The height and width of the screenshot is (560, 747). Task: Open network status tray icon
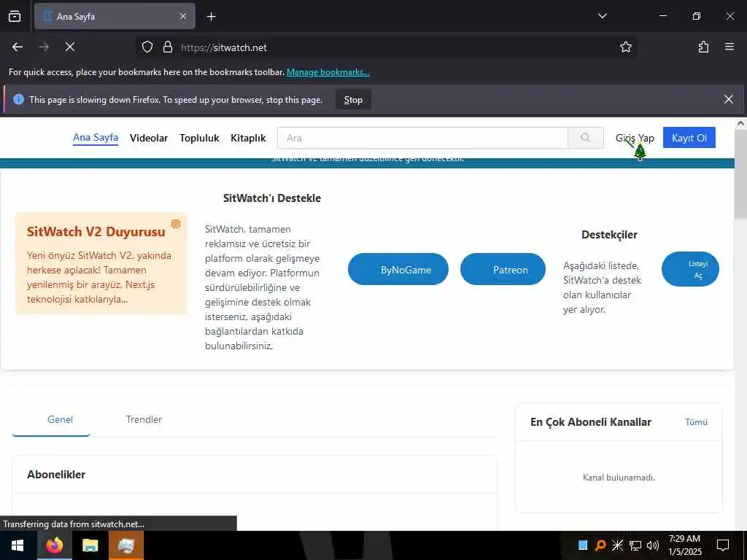pos(635,545)
